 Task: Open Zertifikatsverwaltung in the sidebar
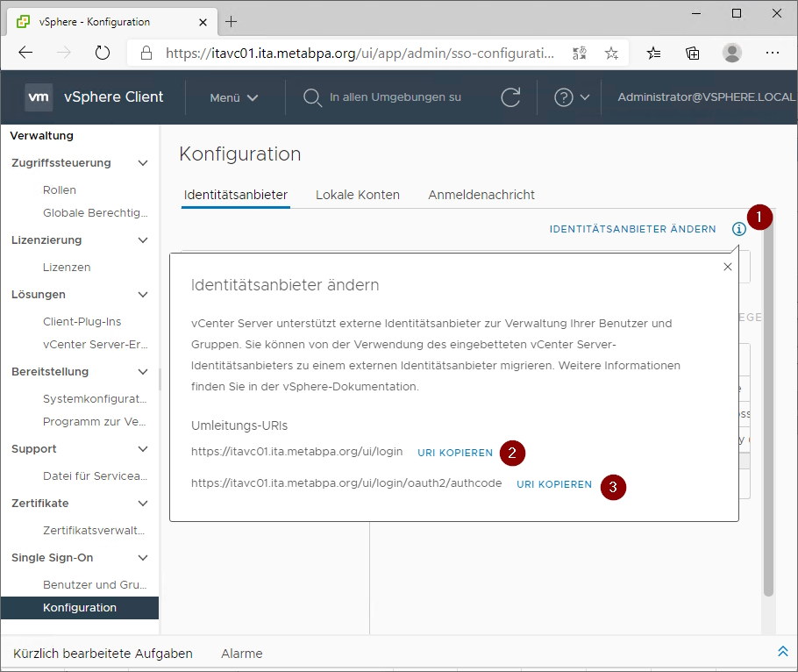tap(94, 531)
